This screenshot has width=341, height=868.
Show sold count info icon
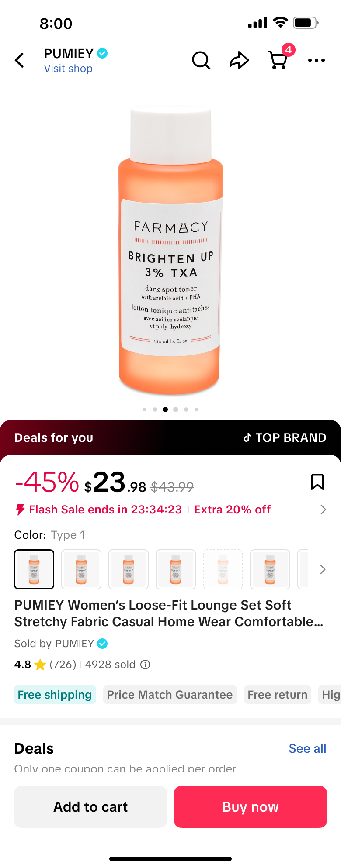pos(145,665)
